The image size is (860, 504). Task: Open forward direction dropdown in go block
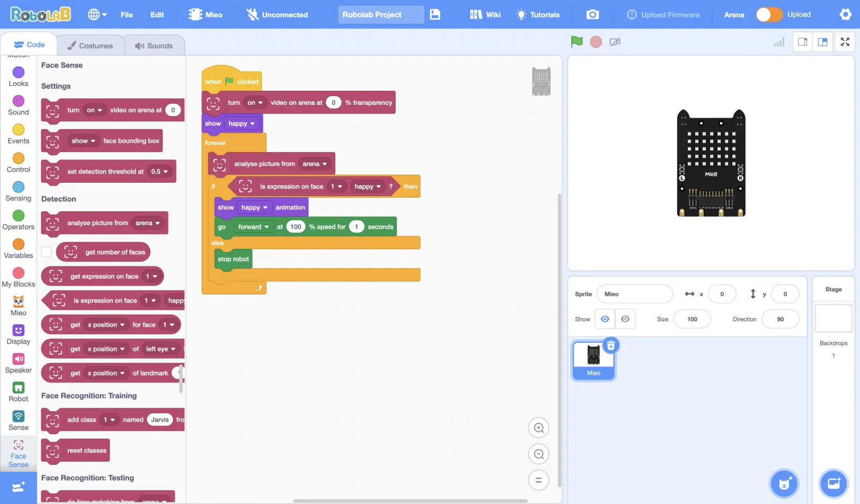coord(253,227)
